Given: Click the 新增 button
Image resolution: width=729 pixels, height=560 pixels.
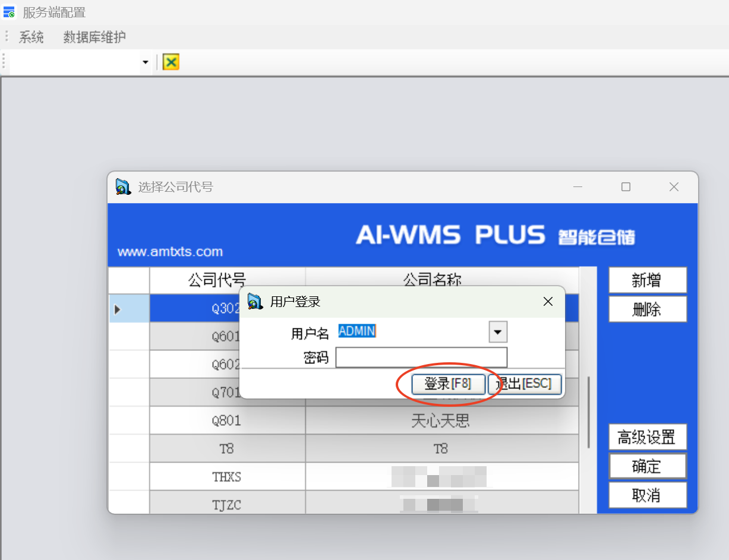Looking at the screenshot, I should [648, 280].
